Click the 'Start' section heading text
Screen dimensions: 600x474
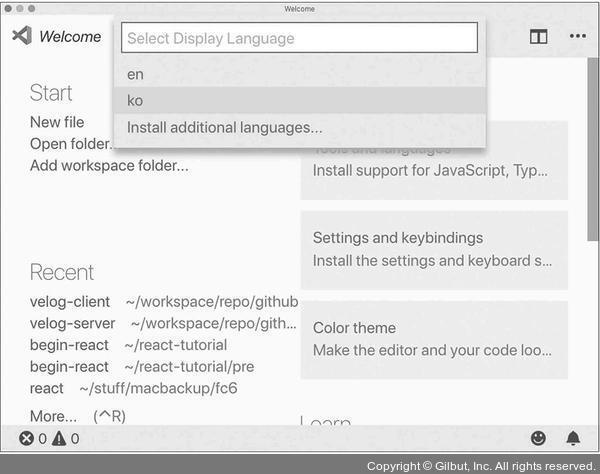click(51, 93)
